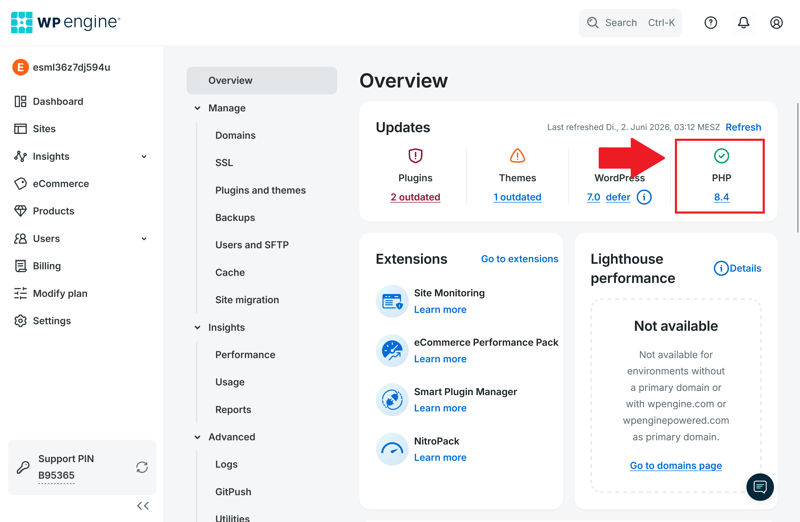Collapse the Manage section chevron
Image resolution: width=800 pixels, height=522 pixels.
197,108
